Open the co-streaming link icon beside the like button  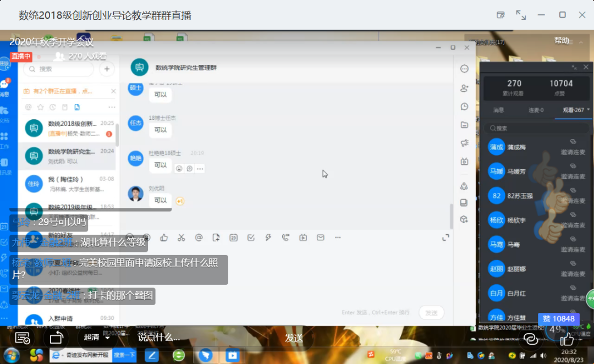530,338
